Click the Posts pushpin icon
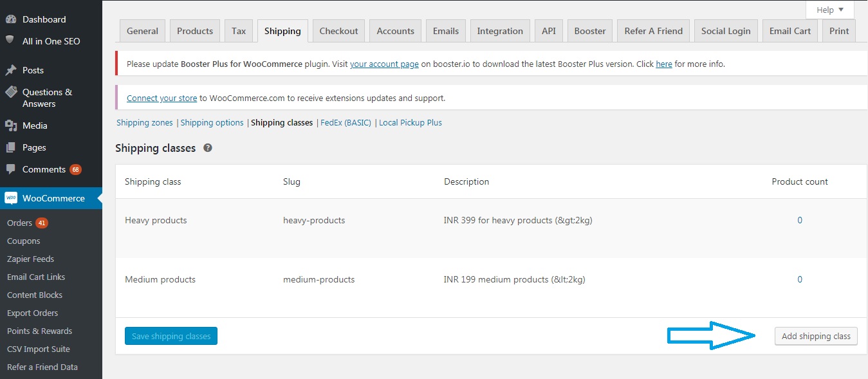This screenshot has height=379, width=868. (x=10, y=70)
